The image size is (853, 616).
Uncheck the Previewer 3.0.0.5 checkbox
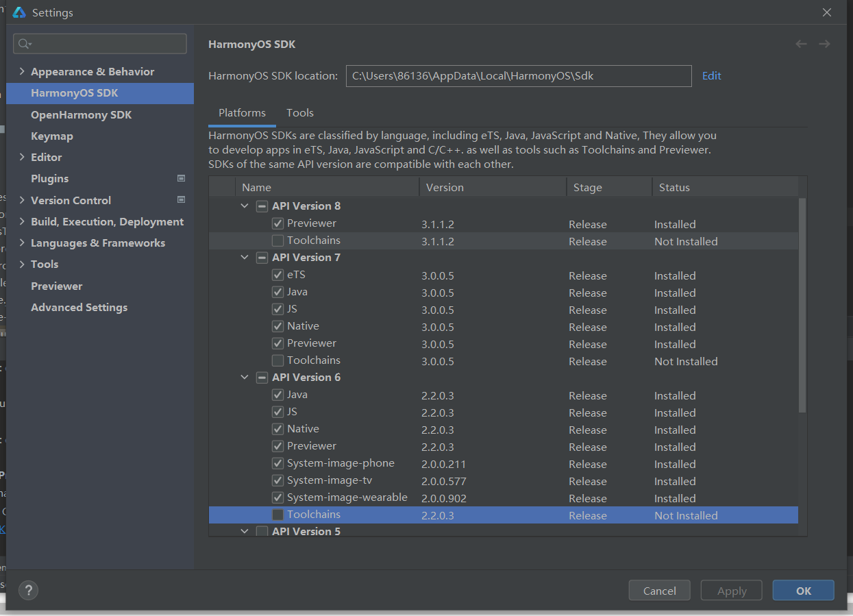coord(277,343)
